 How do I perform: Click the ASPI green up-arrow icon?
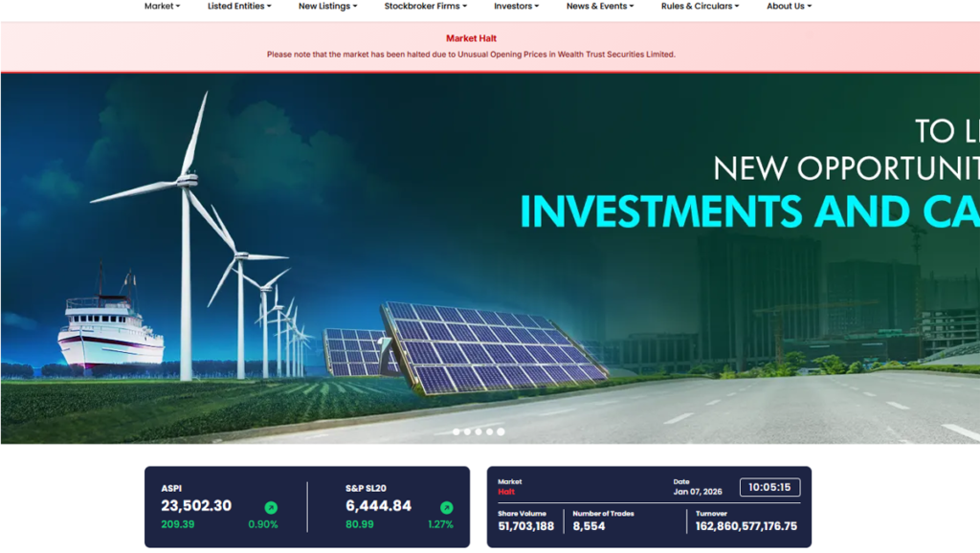(x=271, y=508)
